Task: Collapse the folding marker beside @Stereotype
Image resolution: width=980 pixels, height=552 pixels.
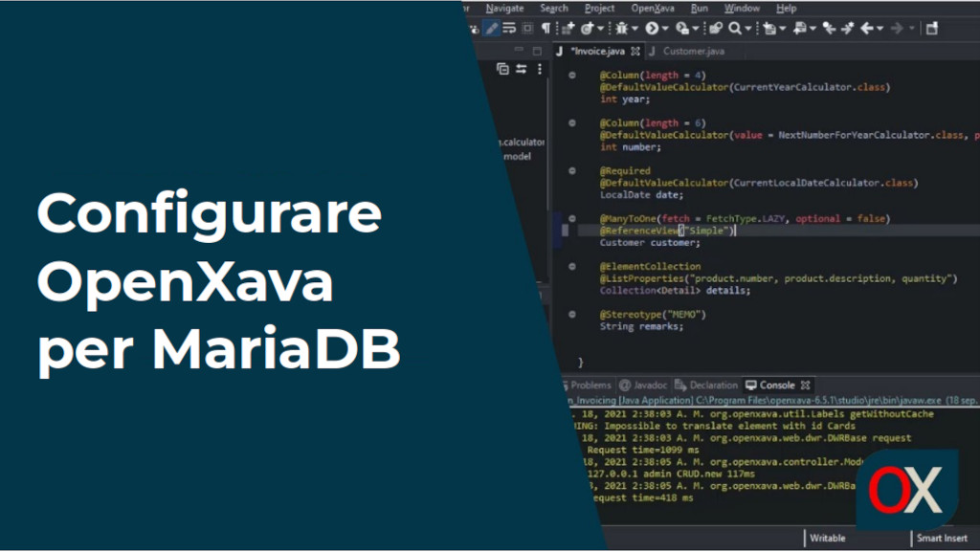Action: (x=572, y=314)
